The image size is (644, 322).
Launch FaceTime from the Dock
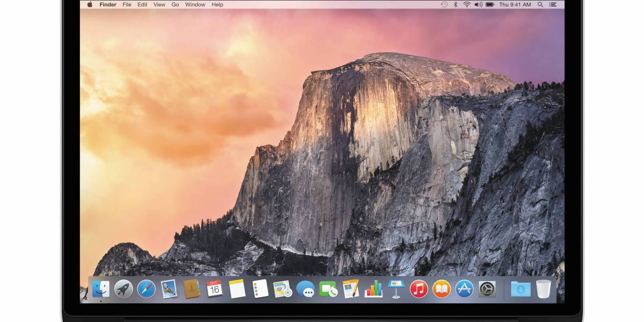coord(328,289)
